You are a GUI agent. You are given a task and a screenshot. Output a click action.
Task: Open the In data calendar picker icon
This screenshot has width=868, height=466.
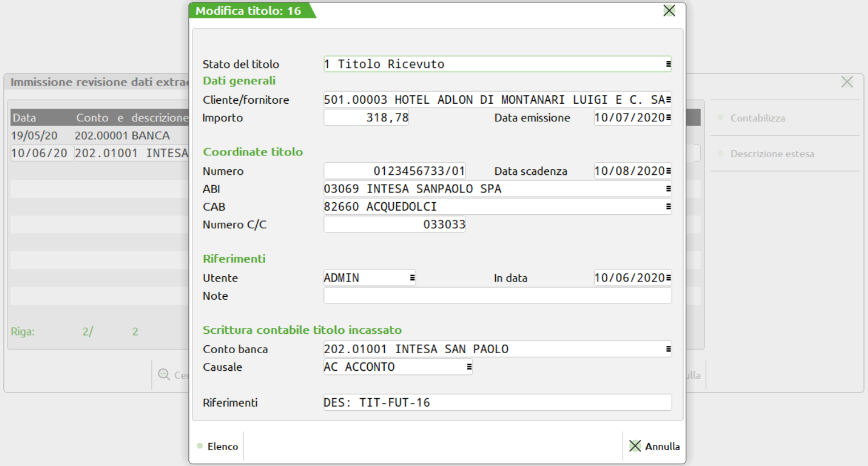(668, 278)
